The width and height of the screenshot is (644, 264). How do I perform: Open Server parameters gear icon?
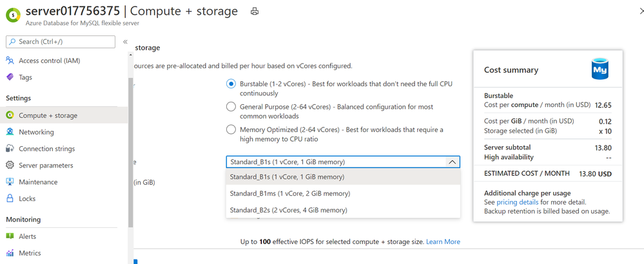tap(10, 165)
